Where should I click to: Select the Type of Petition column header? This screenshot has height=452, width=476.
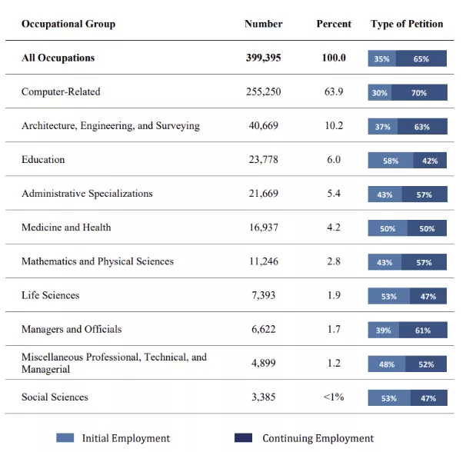click(407, 24)
